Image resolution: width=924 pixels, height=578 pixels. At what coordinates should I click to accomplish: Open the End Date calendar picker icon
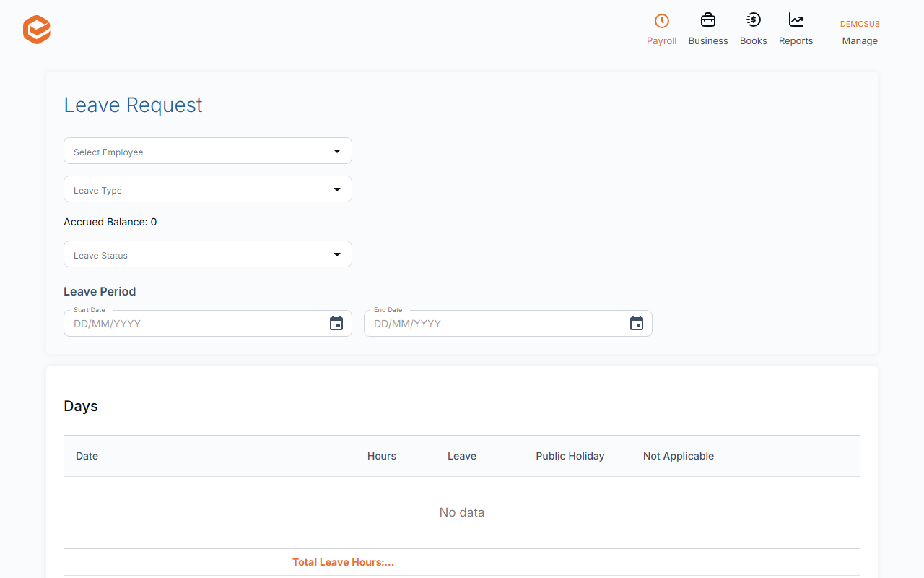pyautogui.click(x=637, y=324)
